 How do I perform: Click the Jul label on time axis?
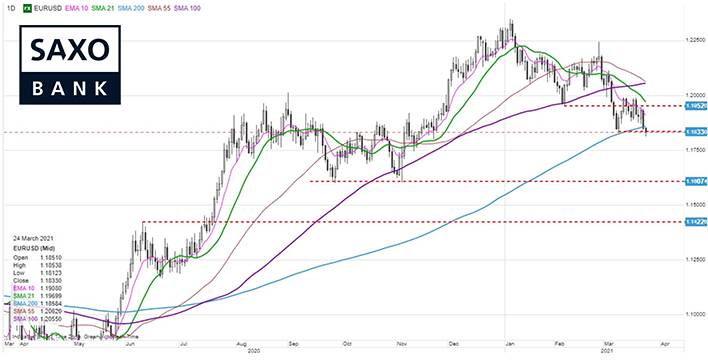coord(184,344)
